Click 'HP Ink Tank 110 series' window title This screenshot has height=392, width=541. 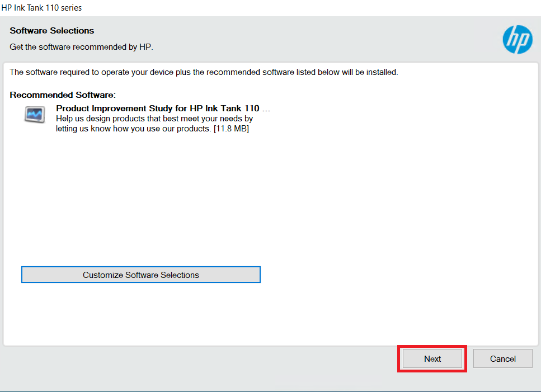[x=42, y=8]
